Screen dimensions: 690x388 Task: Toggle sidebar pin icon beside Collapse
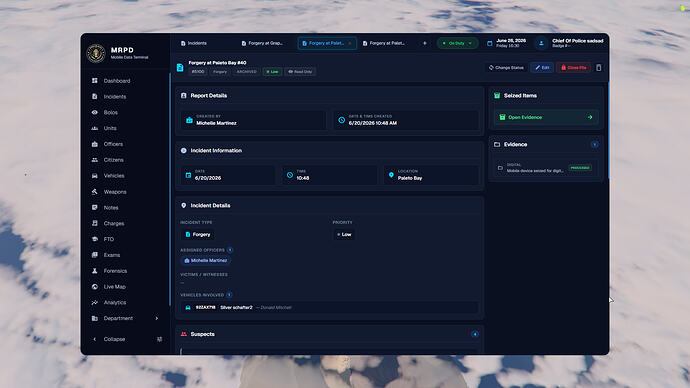coord(159,339)
